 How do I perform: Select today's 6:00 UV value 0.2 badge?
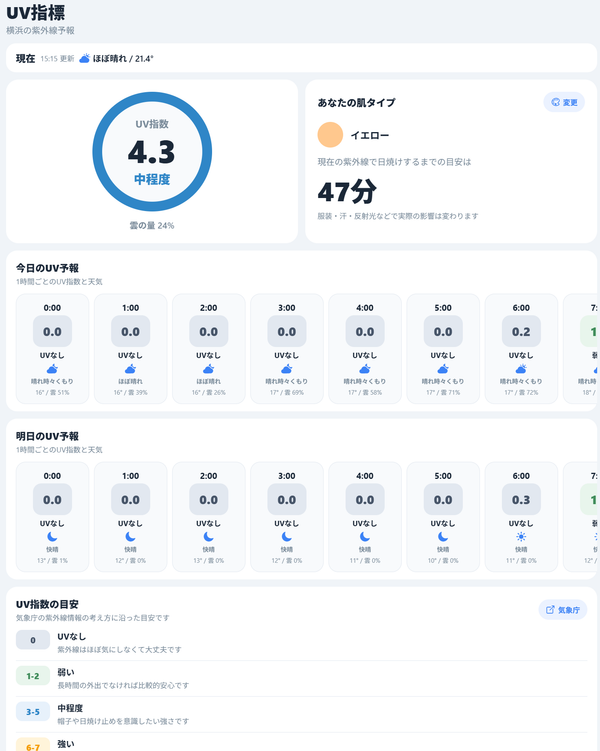click(x=521, y=331)
